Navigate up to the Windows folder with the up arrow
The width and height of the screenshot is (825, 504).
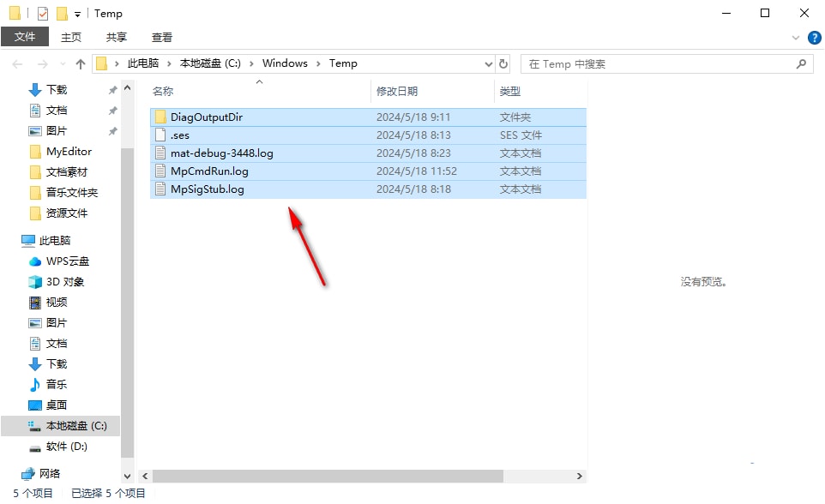[x=80, y=63]
